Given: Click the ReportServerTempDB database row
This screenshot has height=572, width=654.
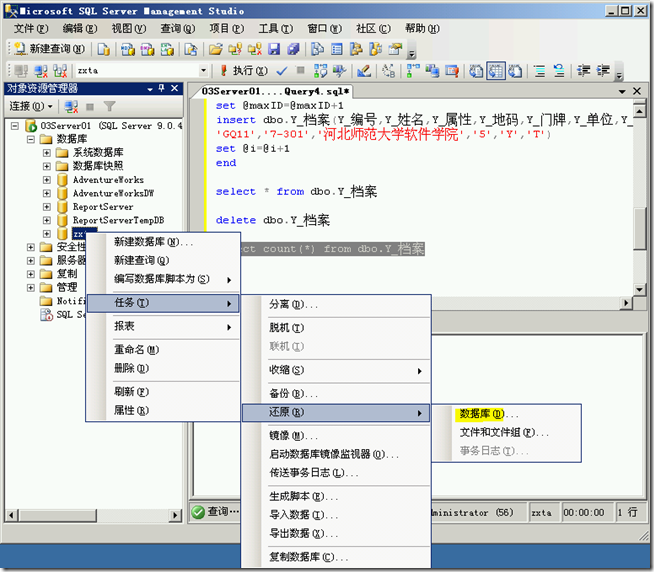Looking at the screenshot, I should click(x=118, y=220).
